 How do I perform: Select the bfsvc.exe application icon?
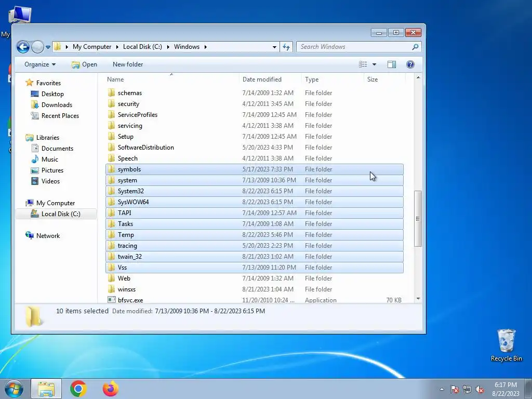tap(111, 300)
